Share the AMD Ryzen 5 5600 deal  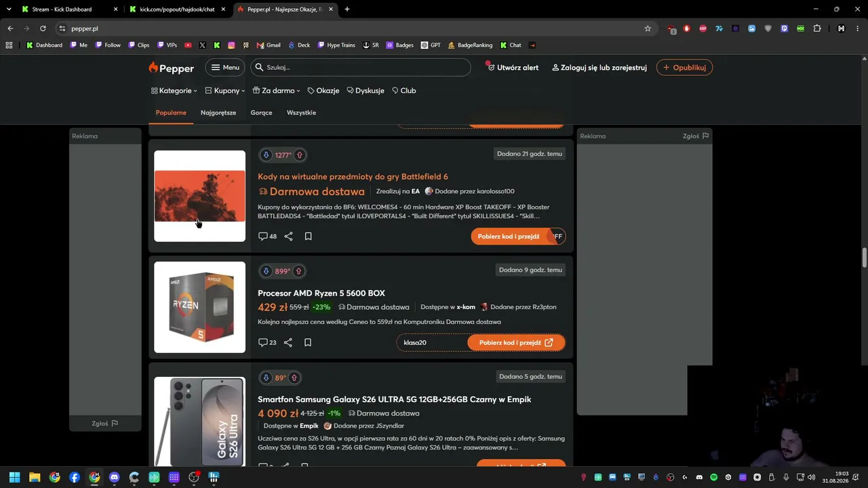click(x=288, y=342)
